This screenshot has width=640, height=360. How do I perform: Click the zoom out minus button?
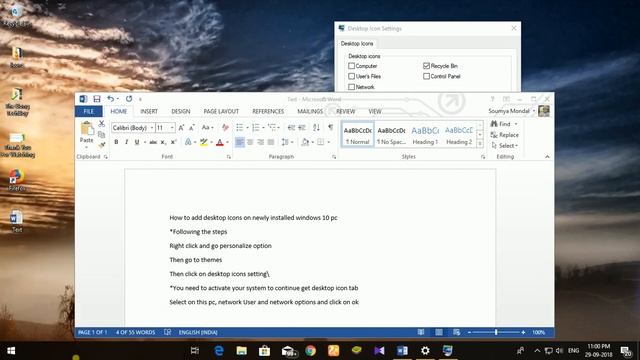tap(469, 332)
